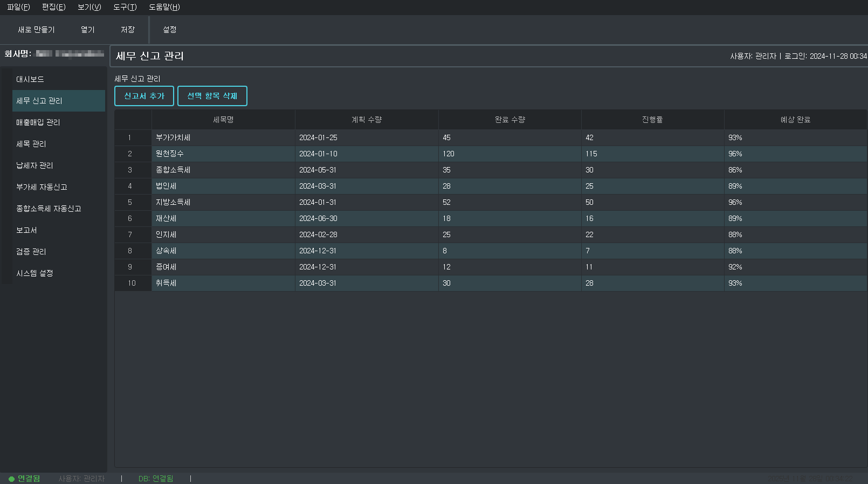Open the 파일 menu
The width and height of the screenshot is (868, 484).
pyautogui.click(x=18, y=7)
